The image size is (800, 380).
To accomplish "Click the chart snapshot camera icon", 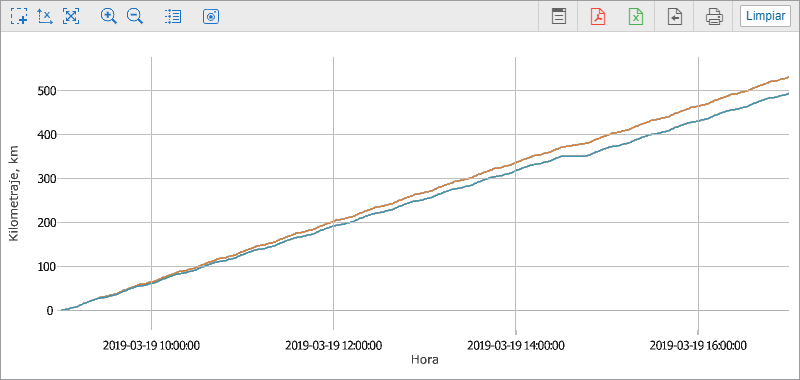I will tap(211, 16).
